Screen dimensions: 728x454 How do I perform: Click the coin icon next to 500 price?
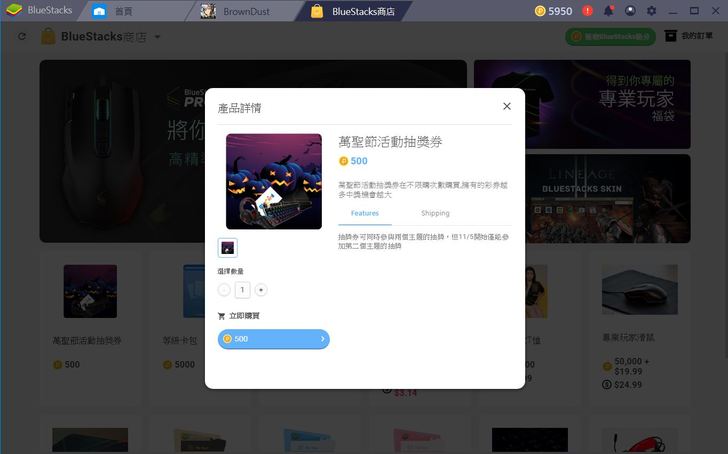point(344,161)
